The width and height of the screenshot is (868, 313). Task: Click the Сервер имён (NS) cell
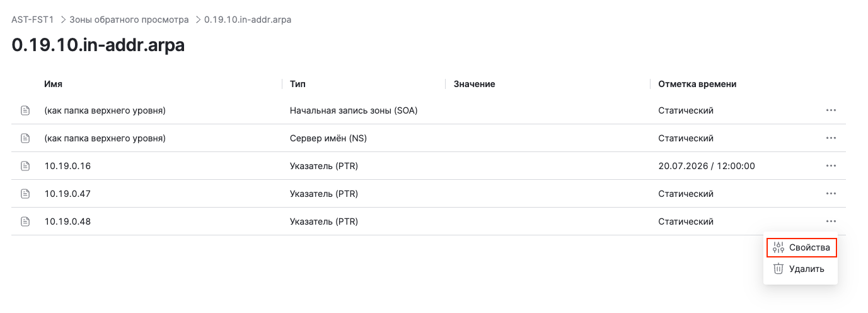pyautogui.click(x=328, y=138)
